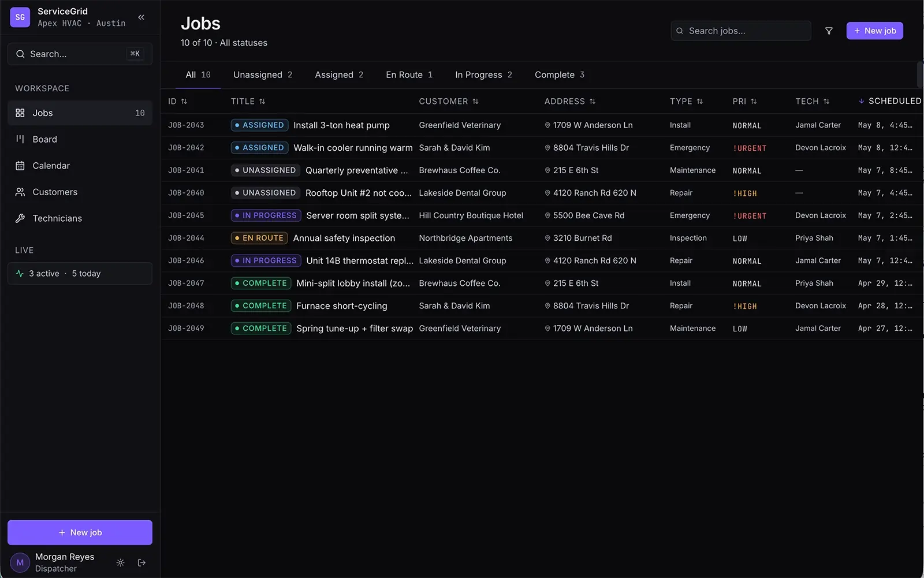Viewport: 924px width, 578px height.
Task: Open the Calendar icon in sidebar
Action: (20, 166)
